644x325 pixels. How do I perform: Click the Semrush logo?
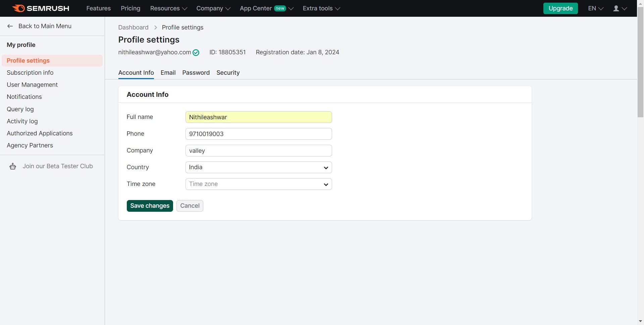click(41, 8)
